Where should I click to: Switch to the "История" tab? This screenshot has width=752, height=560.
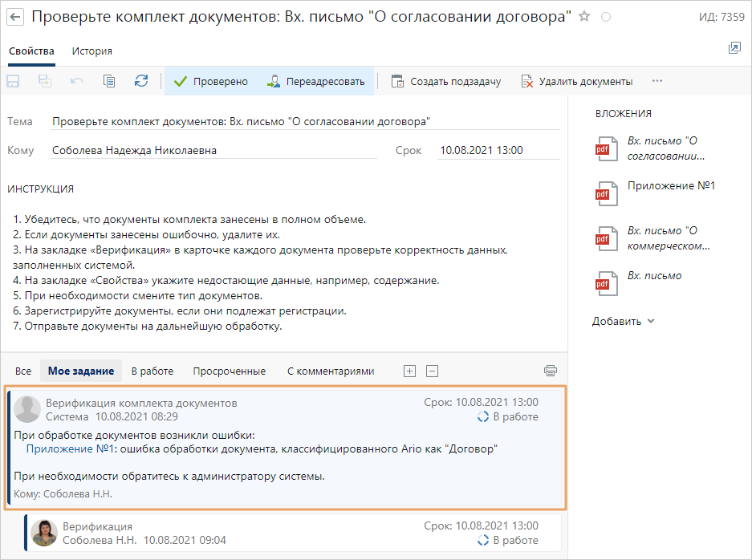pyautogui.click(x=91, y=50)
